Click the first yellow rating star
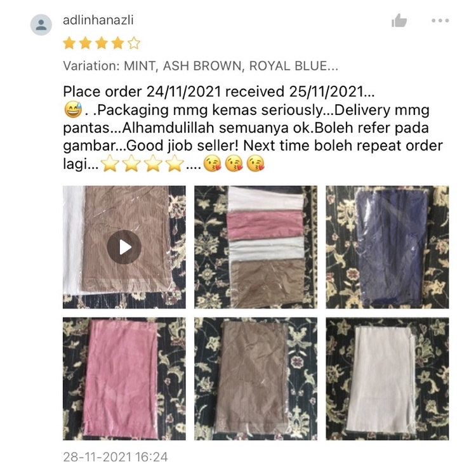This screenshot has width=476, height=476. click(x=69, y=43)
